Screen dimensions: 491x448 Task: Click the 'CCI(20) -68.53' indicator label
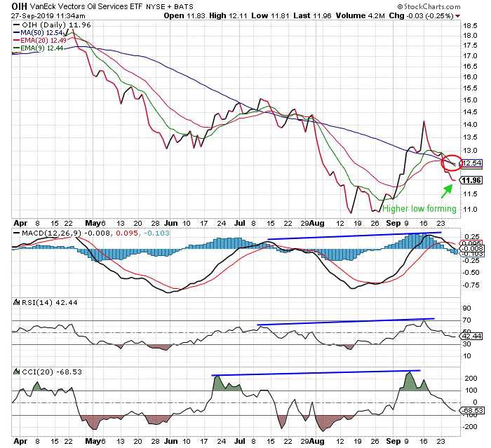[52, 372]
